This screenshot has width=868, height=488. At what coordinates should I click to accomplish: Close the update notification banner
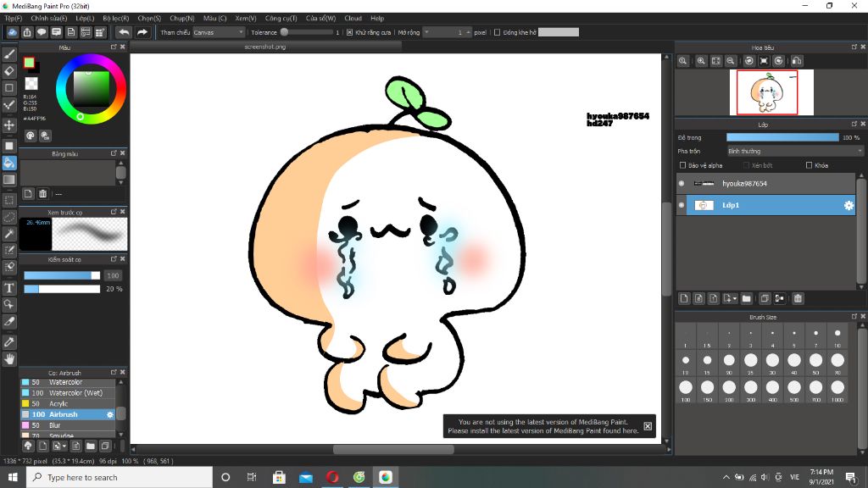click(648, 426)
